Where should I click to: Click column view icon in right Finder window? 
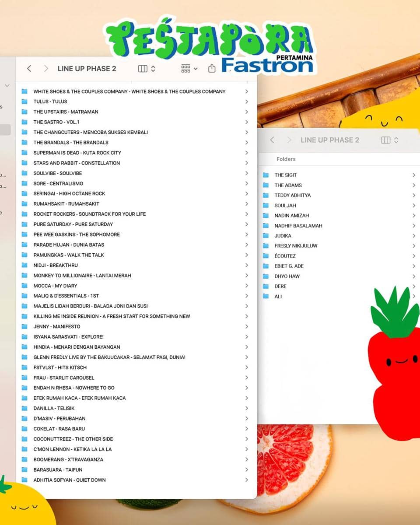385,140
